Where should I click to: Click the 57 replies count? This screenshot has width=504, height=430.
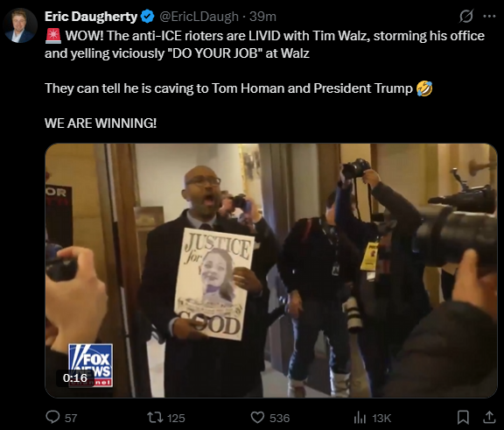71,418
